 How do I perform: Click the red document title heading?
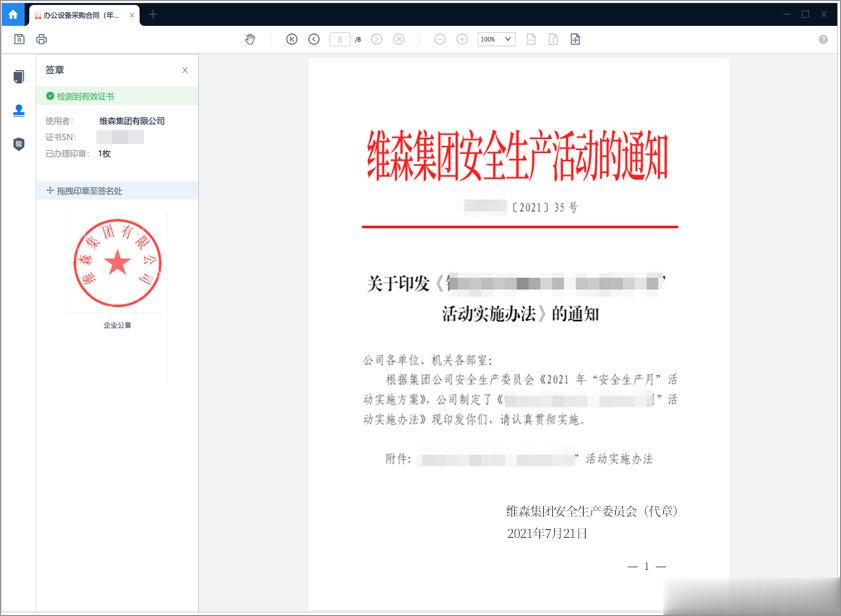point(518,156)
